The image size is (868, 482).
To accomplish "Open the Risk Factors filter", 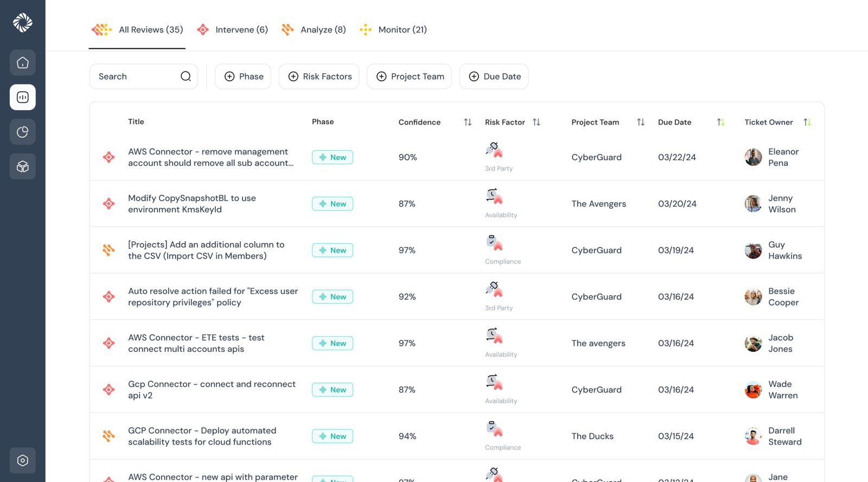I will (x=319, y=76).
